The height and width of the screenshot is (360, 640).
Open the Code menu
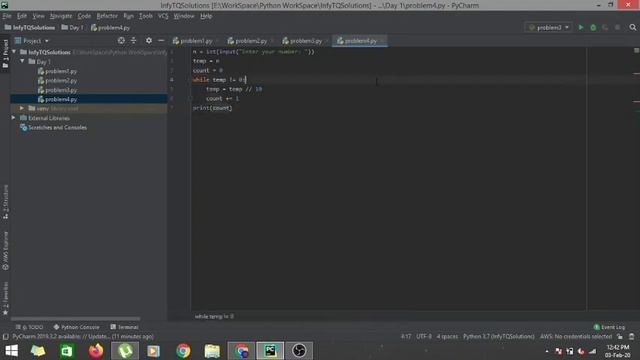pos(84,16)
